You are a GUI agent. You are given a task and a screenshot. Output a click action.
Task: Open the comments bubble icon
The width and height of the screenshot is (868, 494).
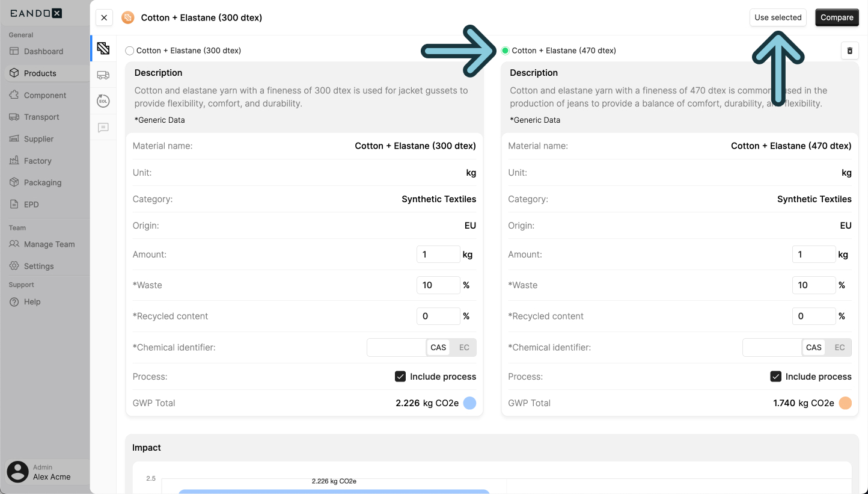coord(103,128)
